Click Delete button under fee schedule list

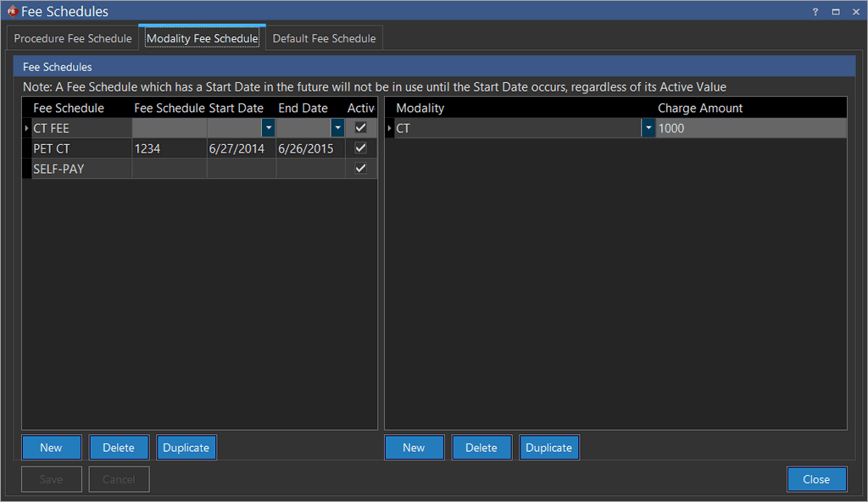[x=119, y=448]
